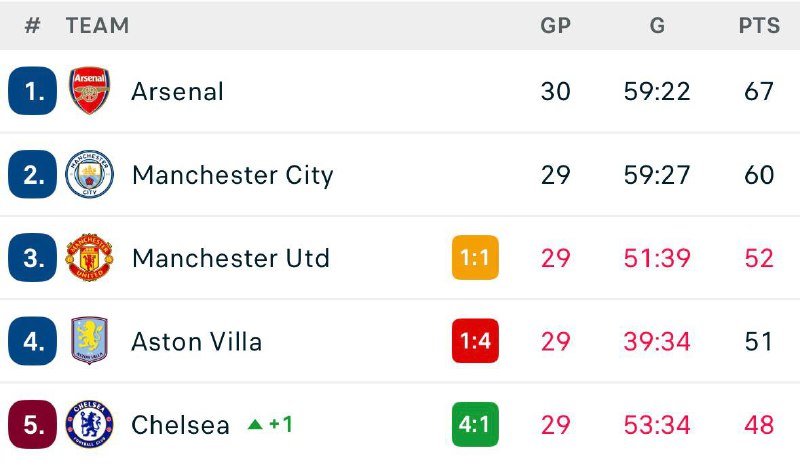Open the Arsenal team name link
The width and height of the screenshot is (800, 465).
pyautogui.click(x=177, y=91)
